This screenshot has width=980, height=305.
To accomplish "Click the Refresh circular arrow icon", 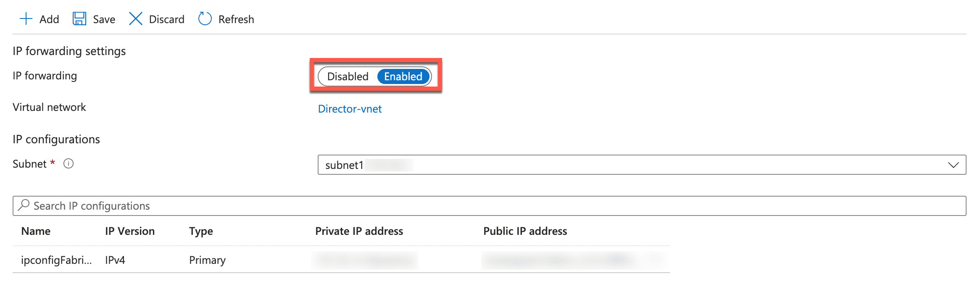I will [x=205, y=18].
